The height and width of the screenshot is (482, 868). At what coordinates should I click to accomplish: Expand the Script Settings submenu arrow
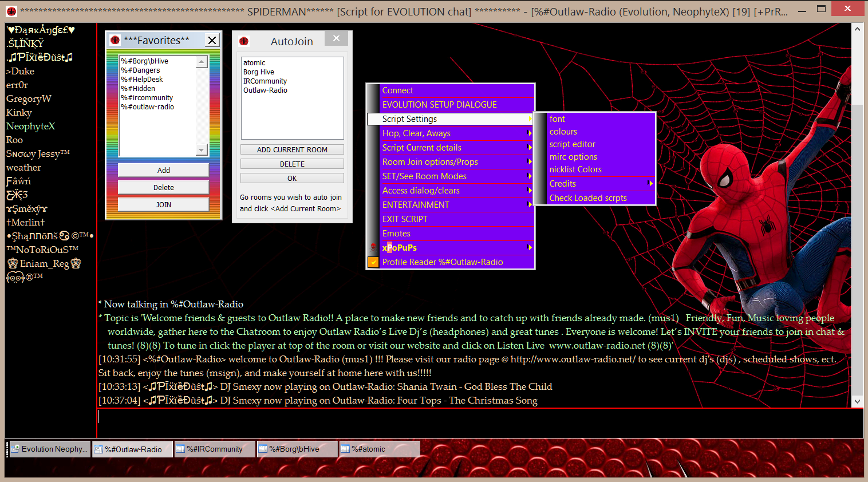click(530, 119)
